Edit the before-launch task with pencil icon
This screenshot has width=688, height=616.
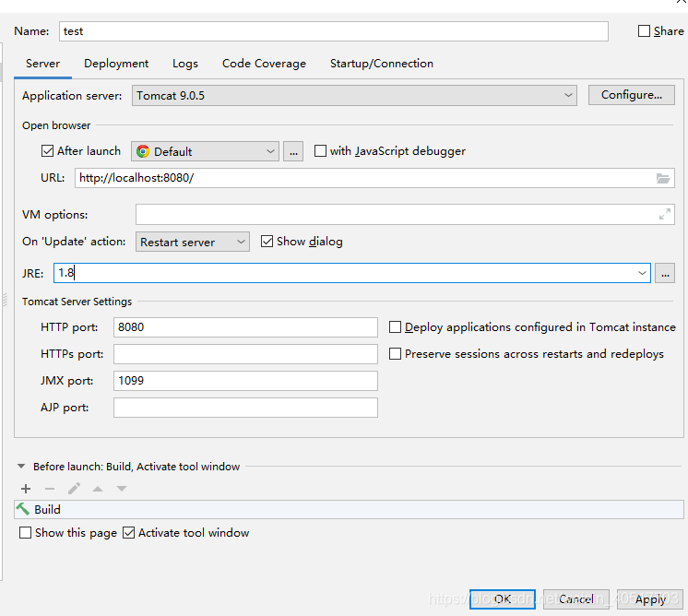(x=74, y=489)
